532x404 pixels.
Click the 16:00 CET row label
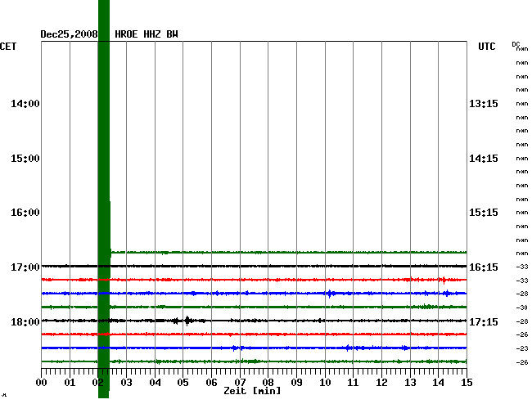[25, 213]
